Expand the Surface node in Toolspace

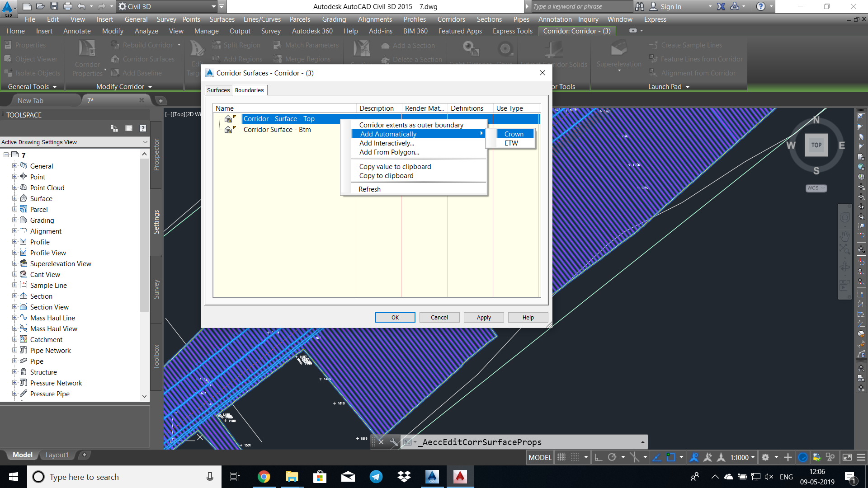point(15,198)
